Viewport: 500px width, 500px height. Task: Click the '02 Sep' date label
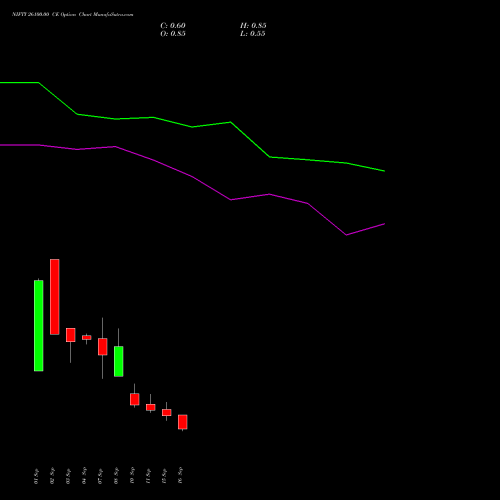pos(52,476)
